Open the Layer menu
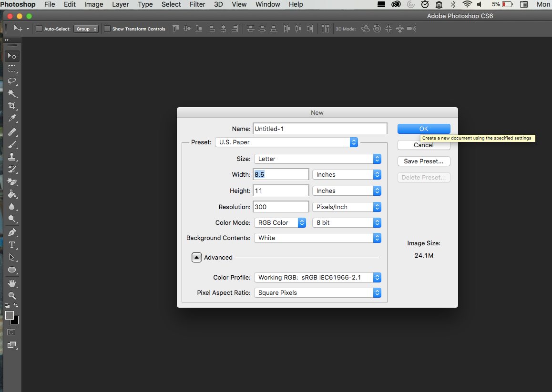 120,4
